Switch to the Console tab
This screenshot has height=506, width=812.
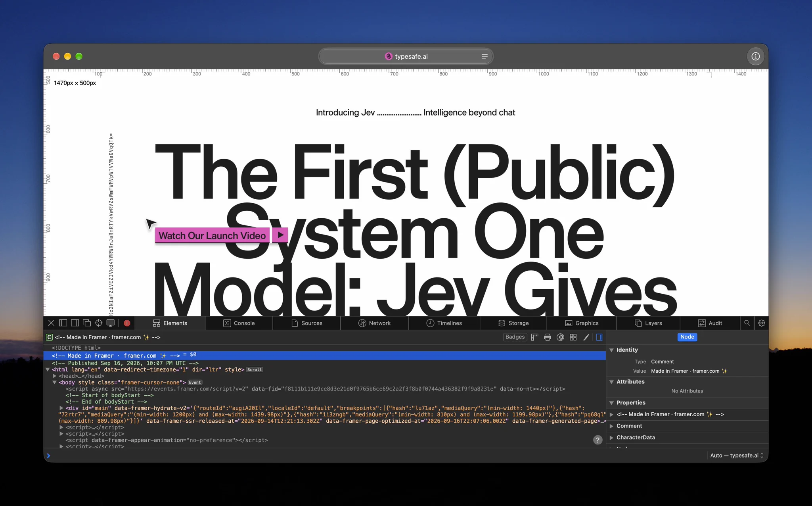[x=239, y=323]
